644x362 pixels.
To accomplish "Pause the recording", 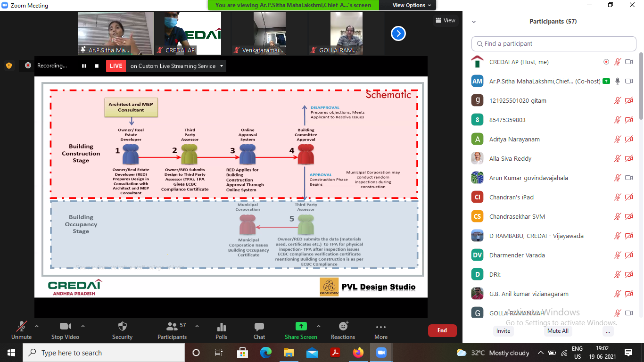I will 84,66.
